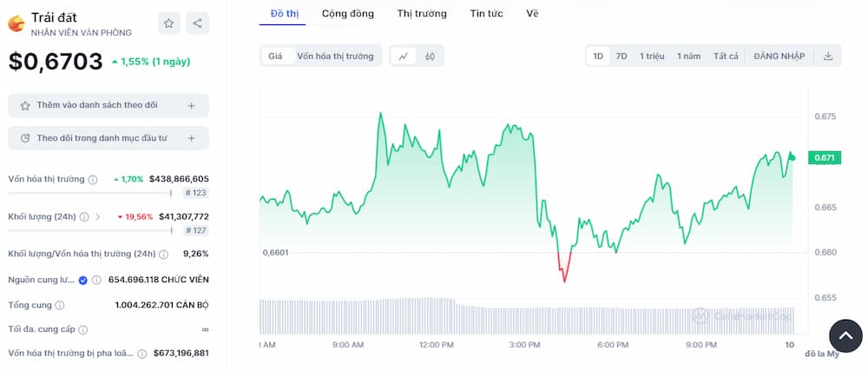Switch to the Tin tức tab

click(x=486, y=14)
